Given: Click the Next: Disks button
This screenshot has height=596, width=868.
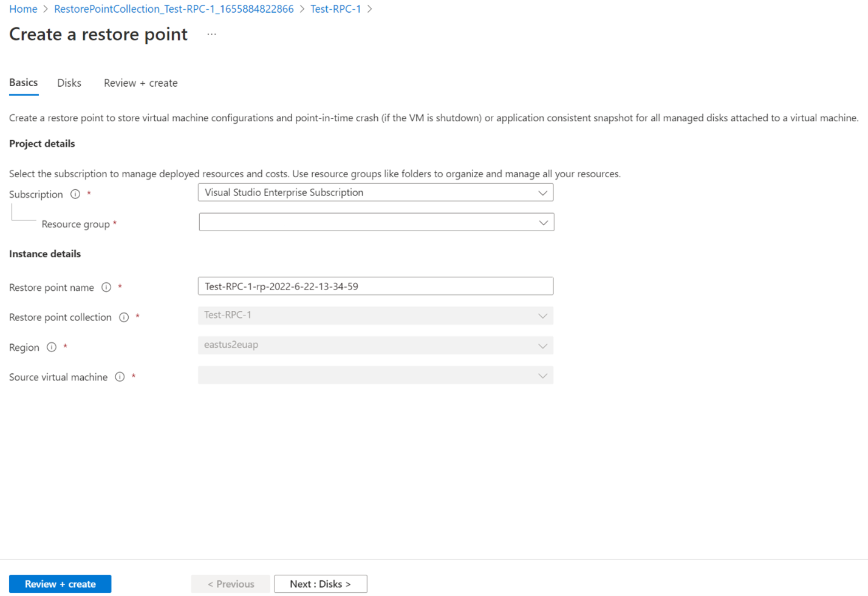Looking at the screenshot, I should pyautogui.click(x=320, y=583).
